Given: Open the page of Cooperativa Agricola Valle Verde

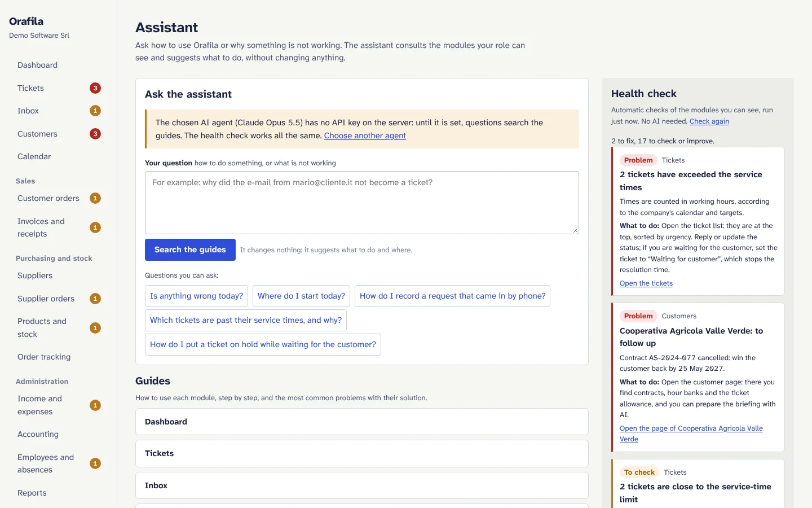Looking at the screenshot, I should click(691, 433).
